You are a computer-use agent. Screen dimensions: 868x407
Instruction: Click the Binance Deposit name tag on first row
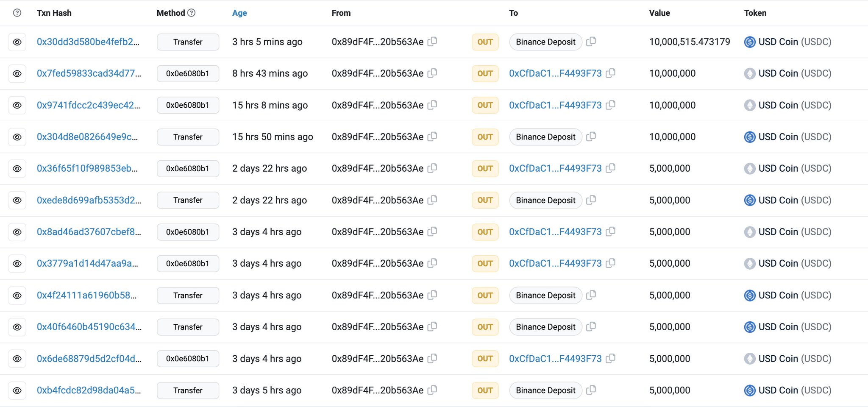coord(545,42)
